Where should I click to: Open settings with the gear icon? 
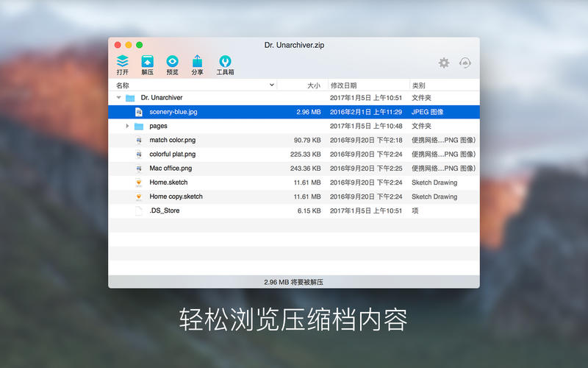pos(444,63)
